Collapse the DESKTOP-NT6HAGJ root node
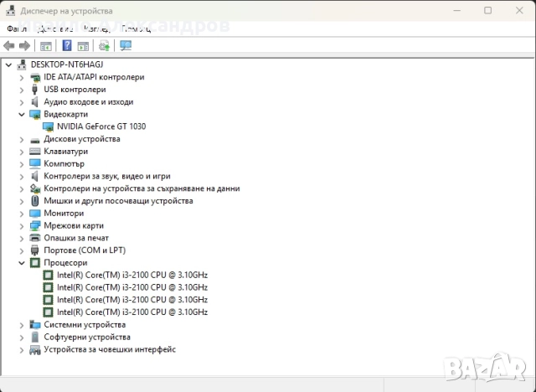 coord(8,64)
